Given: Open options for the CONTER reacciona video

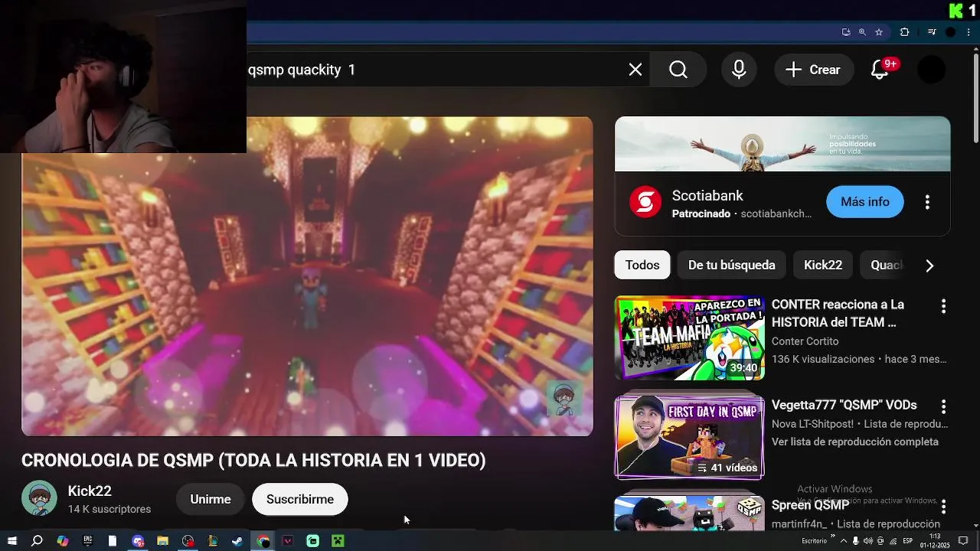Looking at the screenshot, I should [x=943, y=306].
